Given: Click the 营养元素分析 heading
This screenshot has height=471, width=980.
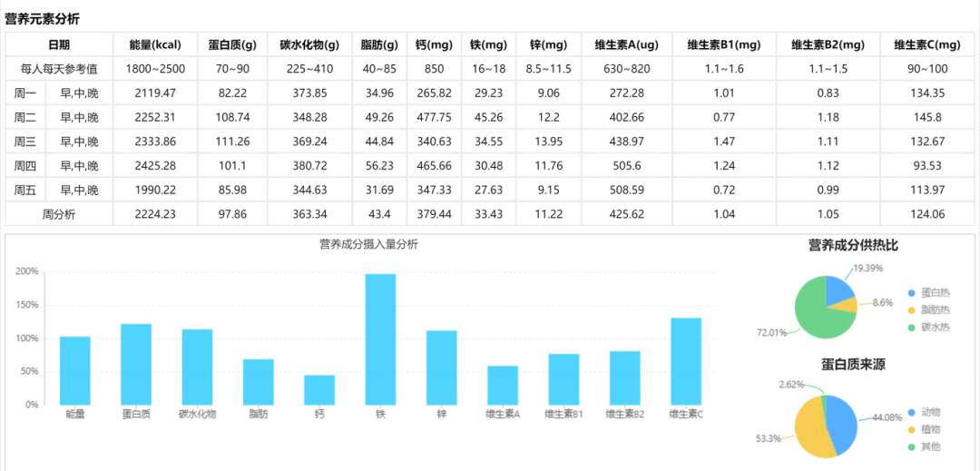Looking at the screenshot, I should click(43, 19).
